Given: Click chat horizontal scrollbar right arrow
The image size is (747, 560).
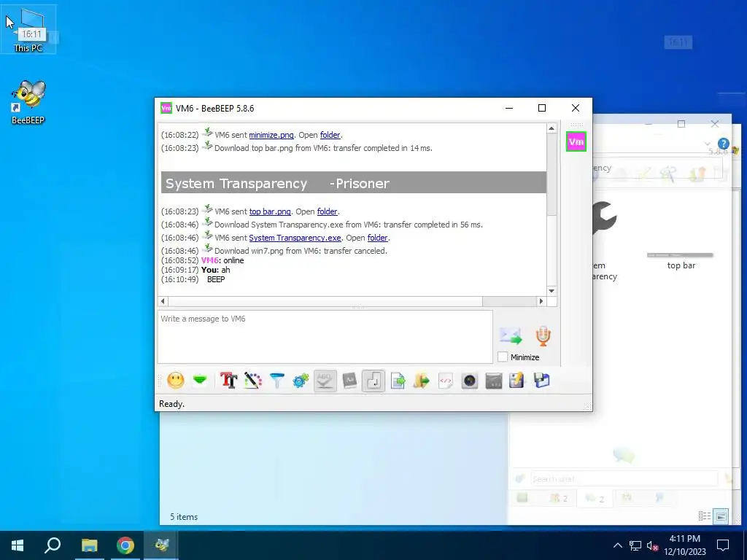Looking at the screenshot, I should (x=541, y=301).
